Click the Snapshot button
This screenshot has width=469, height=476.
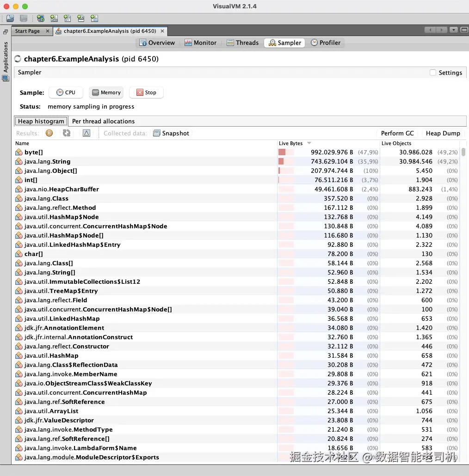click(x=171, y=133)
